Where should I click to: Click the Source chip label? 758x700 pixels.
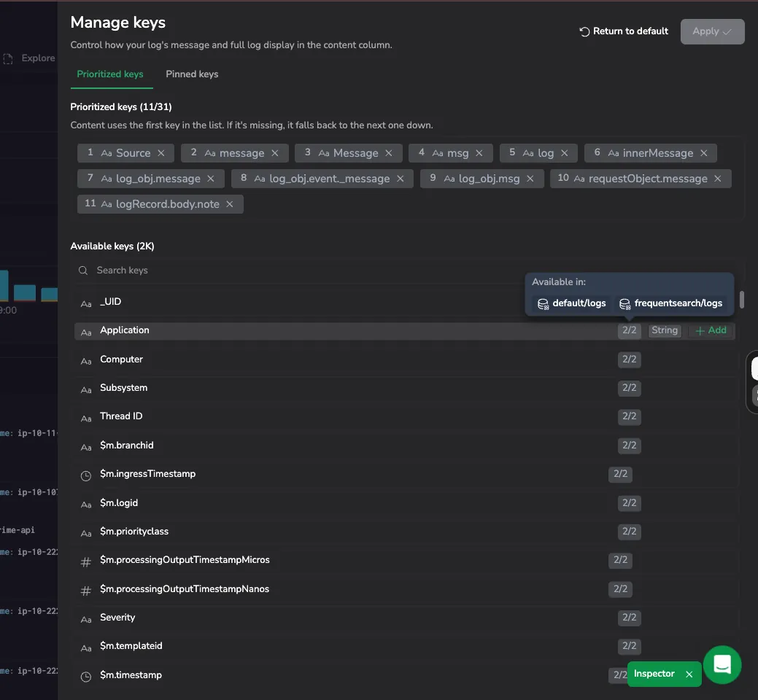(x=133, y=153)
